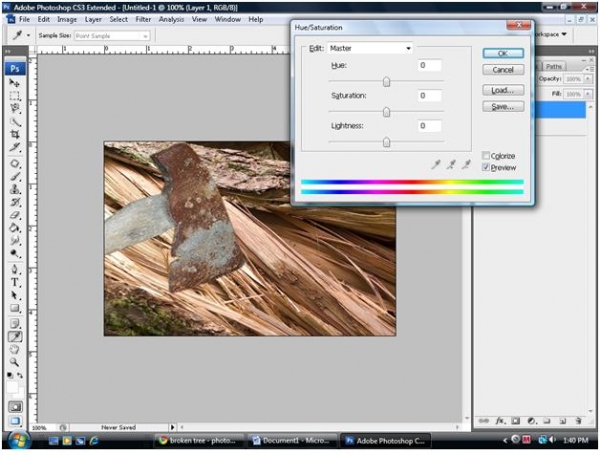Select the History Brush tool
This screenshot has width=600, height=455.
point(15,202)
